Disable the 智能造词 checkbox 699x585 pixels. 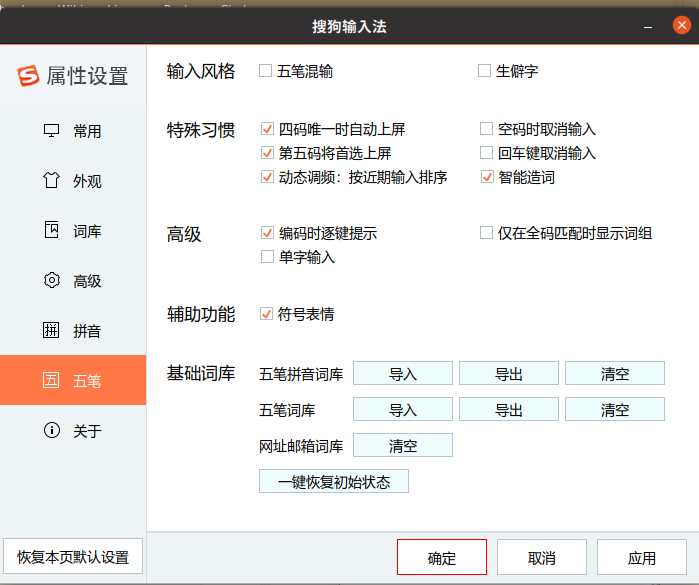click(x=487, y=177)
